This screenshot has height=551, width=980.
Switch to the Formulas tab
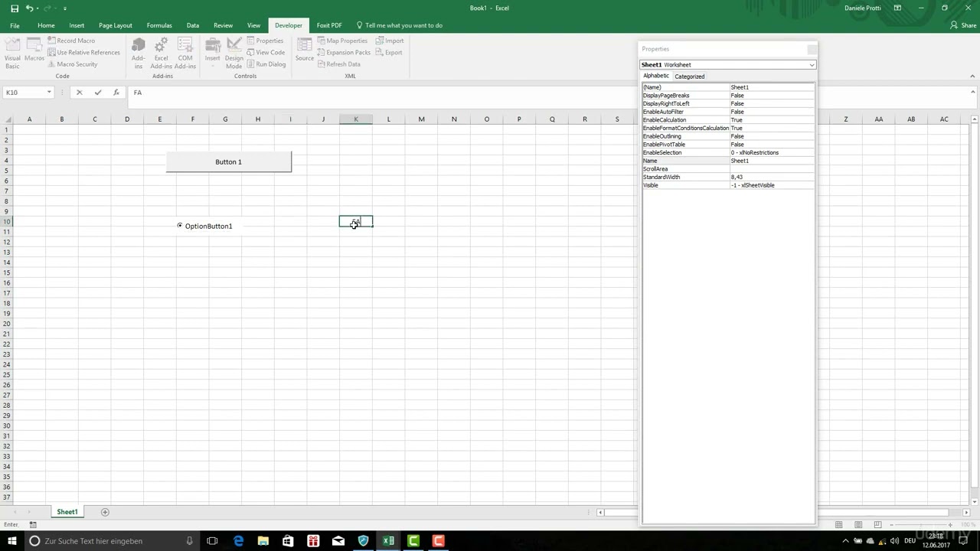[159, 25]
